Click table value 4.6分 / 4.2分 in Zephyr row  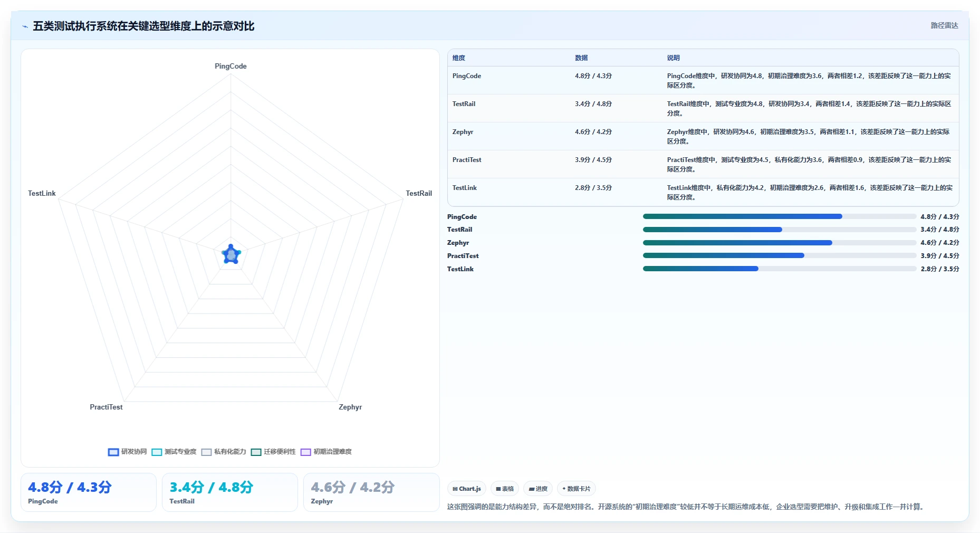click(593, 132)
